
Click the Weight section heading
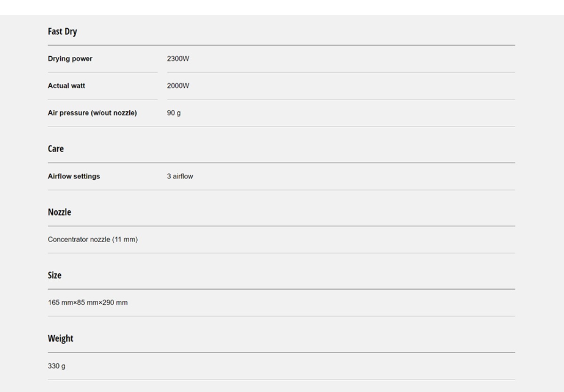coord(60,338)
